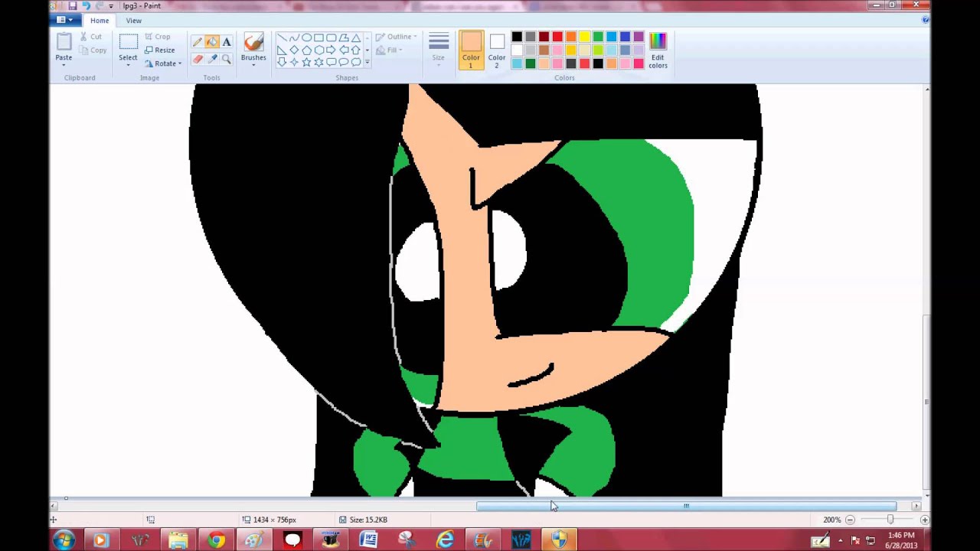This screenshot has width=980, height=551.
Task: Choose the Diamond shape
Action: pos(294,50)
